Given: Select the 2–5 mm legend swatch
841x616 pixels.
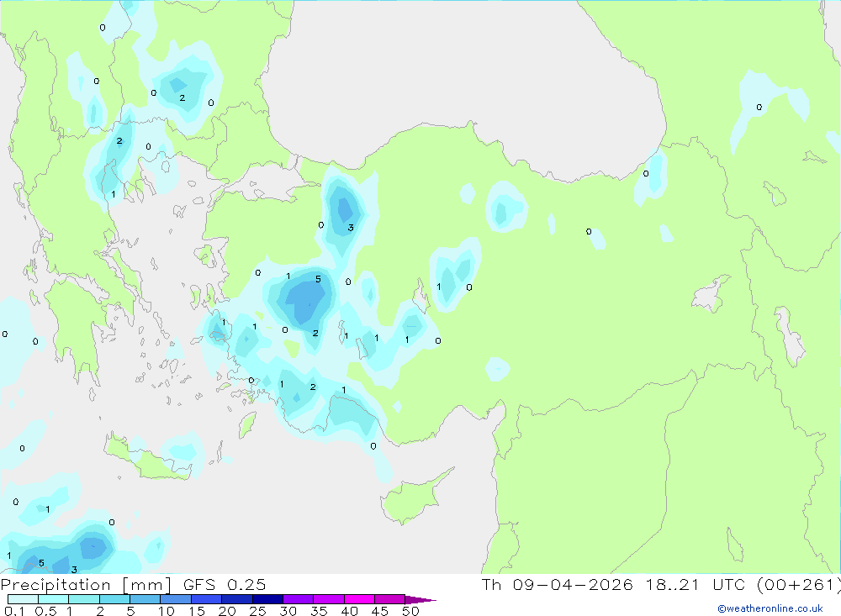Looking at the screenshot, I should [x=114, y=599].
